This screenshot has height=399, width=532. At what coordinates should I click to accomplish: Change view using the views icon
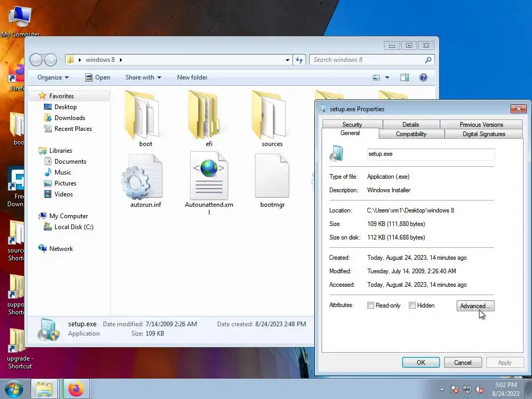pyautogui.click(x=376, y=77)
